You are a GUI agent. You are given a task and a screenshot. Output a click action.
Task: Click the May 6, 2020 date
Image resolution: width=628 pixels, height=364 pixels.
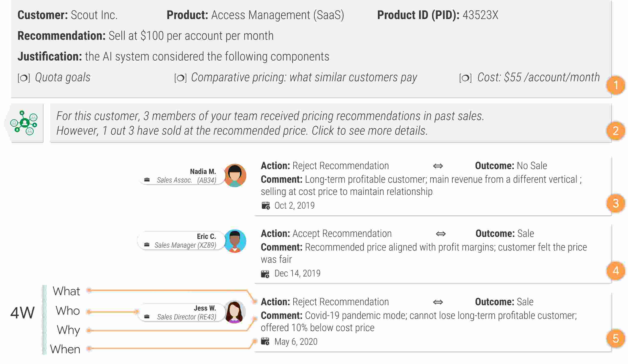point(296,342)
